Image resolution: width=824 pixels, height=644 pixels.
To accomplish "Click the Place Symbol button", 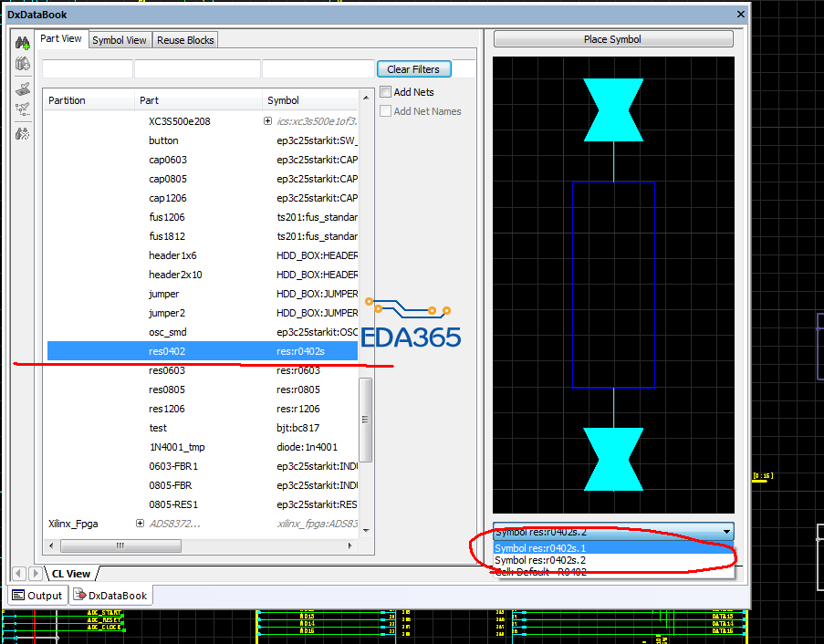I will (612, 39).
